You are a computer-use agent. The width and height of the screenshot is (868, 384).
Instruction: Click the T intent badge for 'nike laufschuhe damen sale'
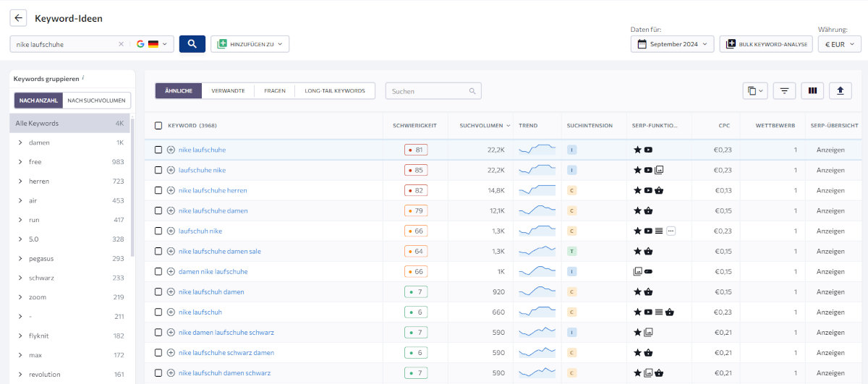point(571,251)
